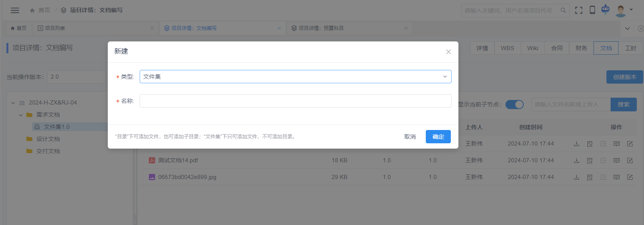Click into the 名称 input field
The width and height of the screenshot is (644, 225).
[296, 101]
